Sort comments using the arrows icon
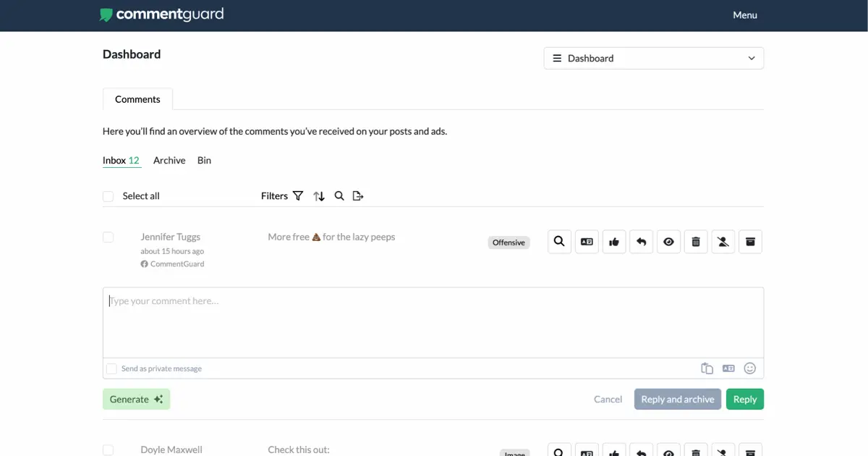Screen dimensions: 868x456 point(319,195)
